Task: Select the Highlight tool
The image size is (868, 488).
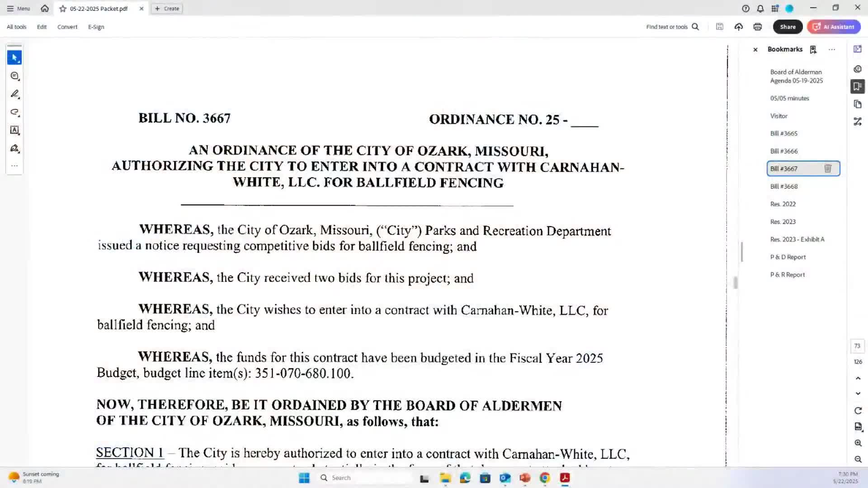Action: click(x=14, y=94)
